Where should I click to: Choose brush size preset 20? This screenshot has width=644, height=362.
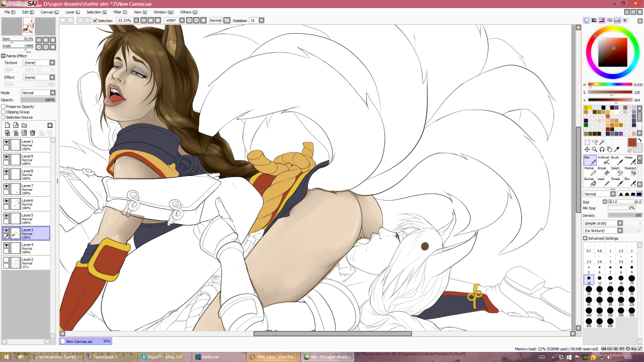(x=632, y=280)
